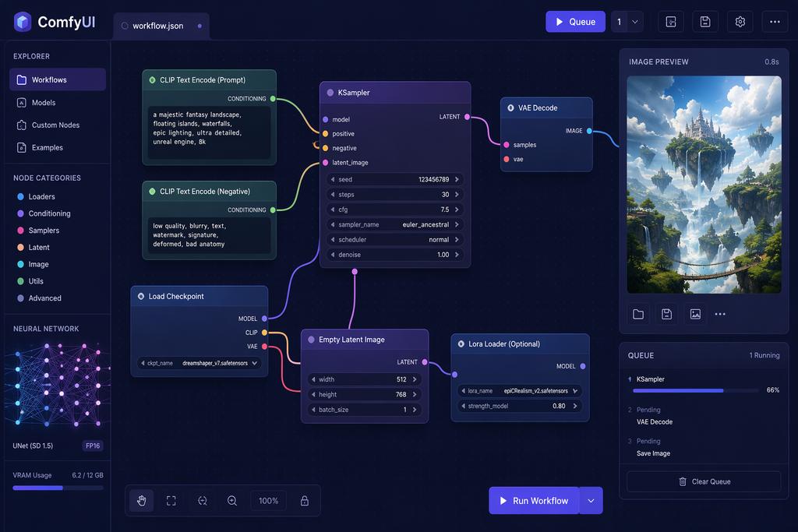Click the VRAM Usage bar

[58, 488]
